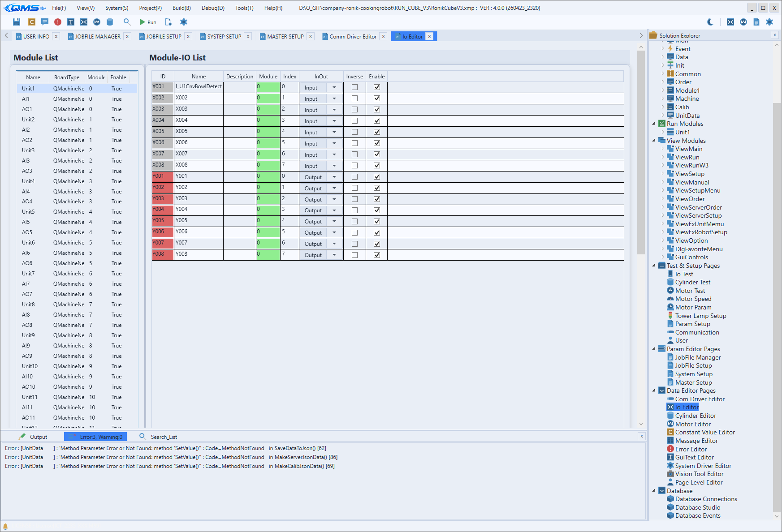
Task: Open Motor Editor in Solution Explorer
Action: tap(693, 424)
